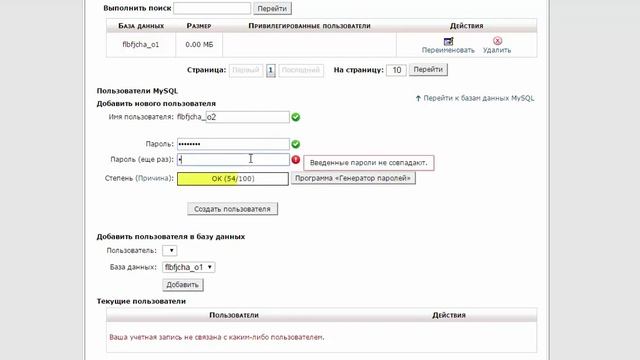Select page number 1

click(x=271, y=70)
